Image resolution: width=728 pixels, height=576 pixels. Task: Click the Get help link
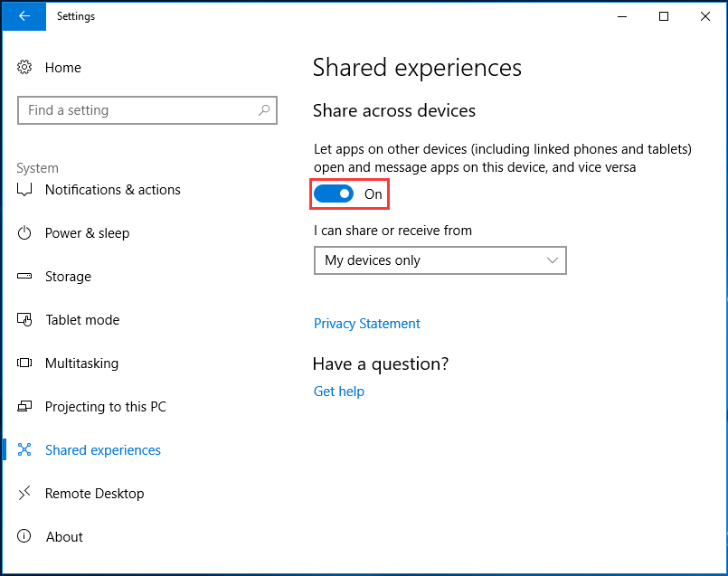tap(338, 391)
